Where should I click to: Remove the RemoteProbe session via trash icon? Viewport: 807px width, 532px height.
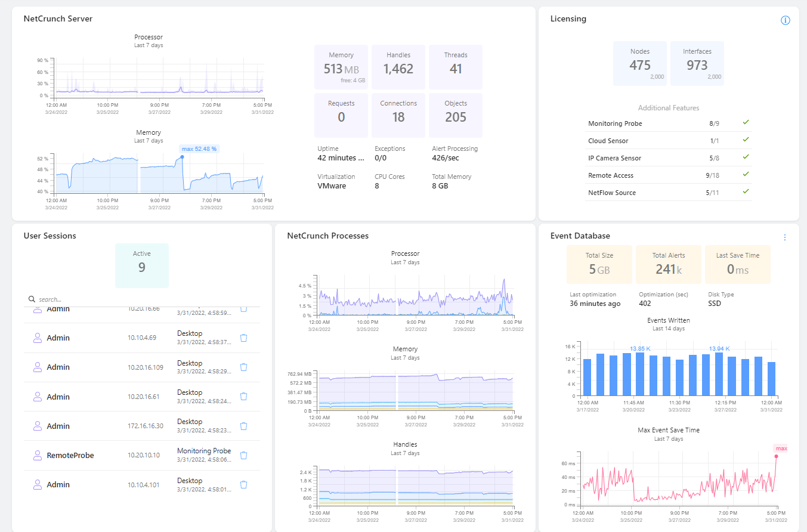pyautogui.click(x=243, y=455)
